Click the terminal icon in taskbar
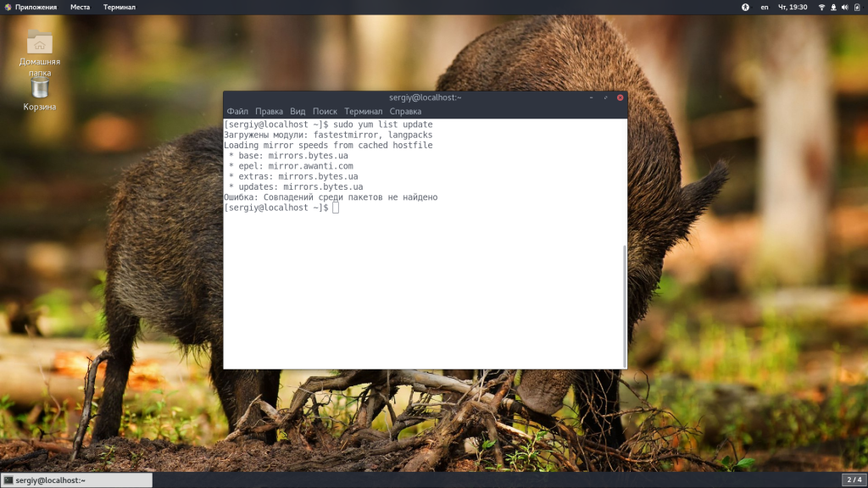 pos(8,480)
